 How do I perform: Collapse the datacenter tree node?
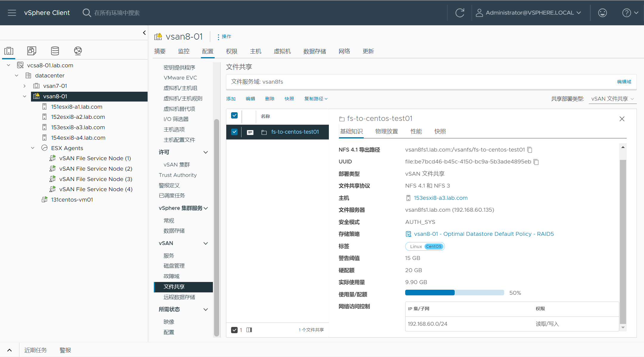[x=17, y=76]
